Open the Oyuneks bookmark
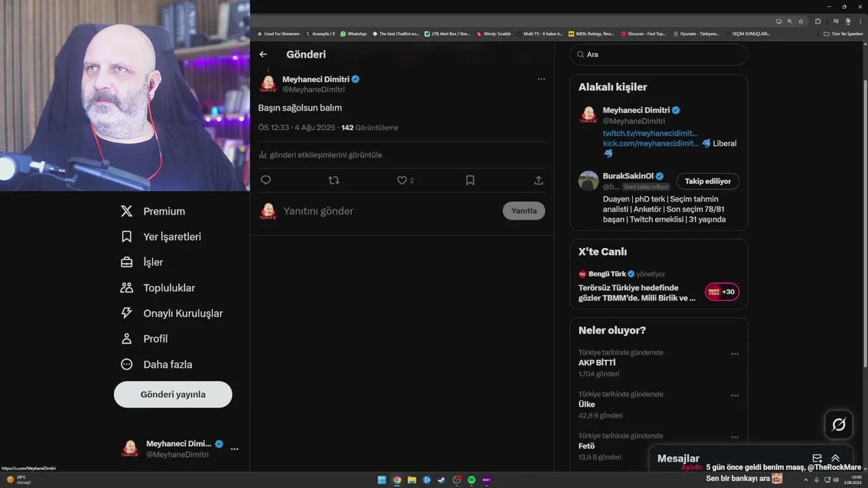 pos(696,33)
